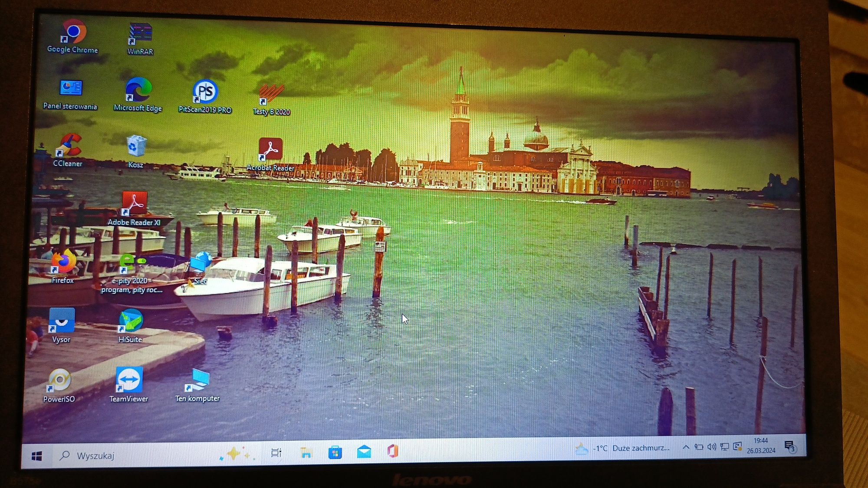Select the TeamViewer desktop shortcut
Screen dimensions: 868x488
(129, 385)
